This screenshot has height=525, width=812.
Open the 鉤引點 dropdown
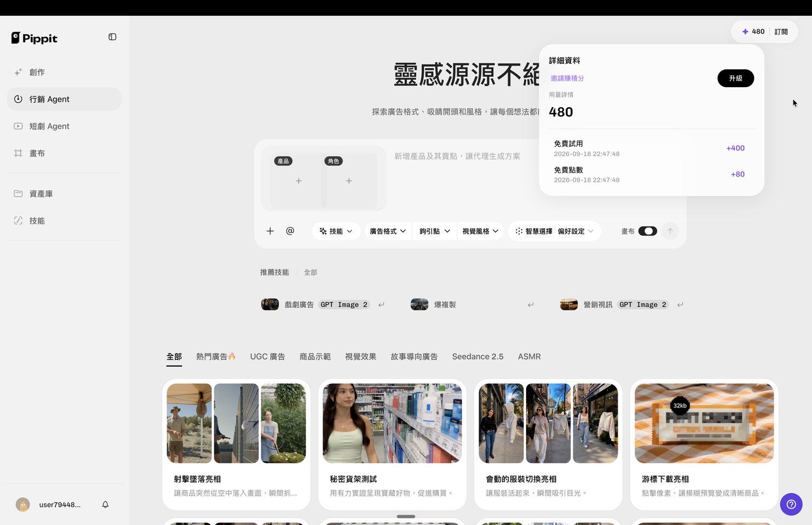click(x=435, y=231)
